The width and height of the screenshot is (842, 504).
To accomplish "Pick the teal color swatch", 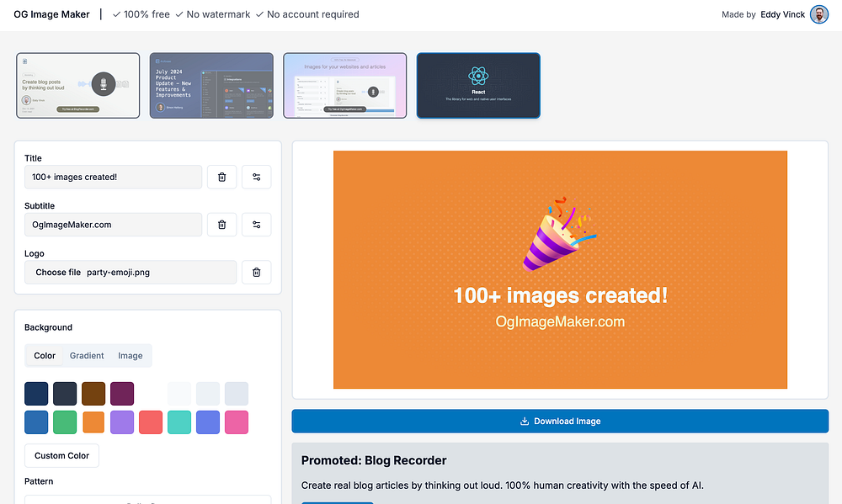I will tap(179, 422).
